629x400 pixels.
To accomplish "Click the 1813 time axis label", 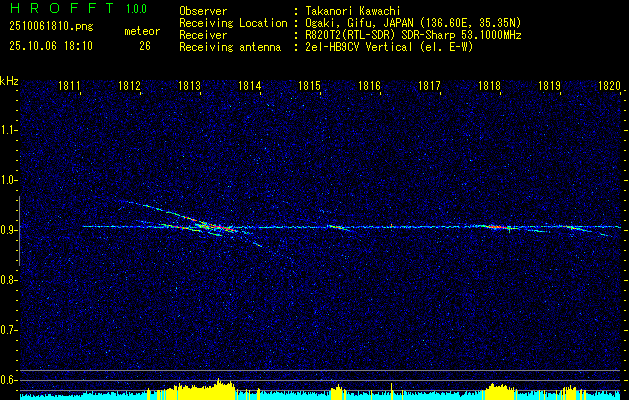I will [190, 85].
